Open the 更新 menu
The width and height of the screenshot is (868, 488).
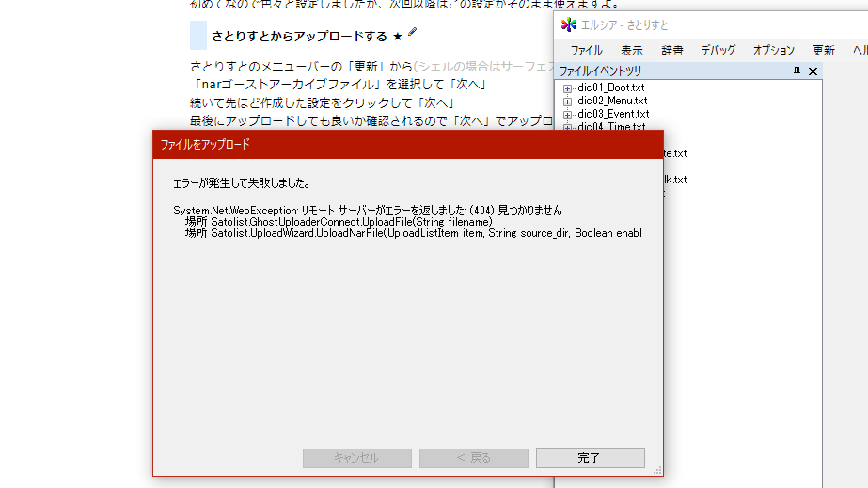pos(823,51)
